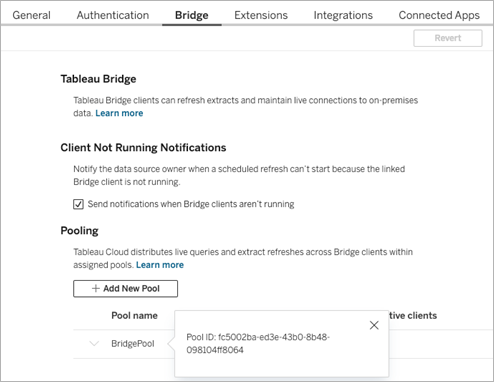This screenshot has height=382, width=494.
Task: Switch to Connected Apps tab
Action: [439, 15]
